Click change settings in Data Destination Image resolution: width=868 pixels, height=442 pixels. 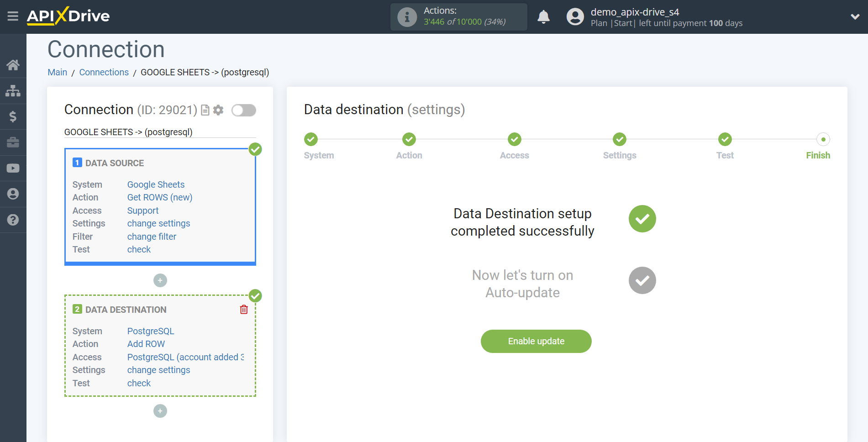point(158,370)
